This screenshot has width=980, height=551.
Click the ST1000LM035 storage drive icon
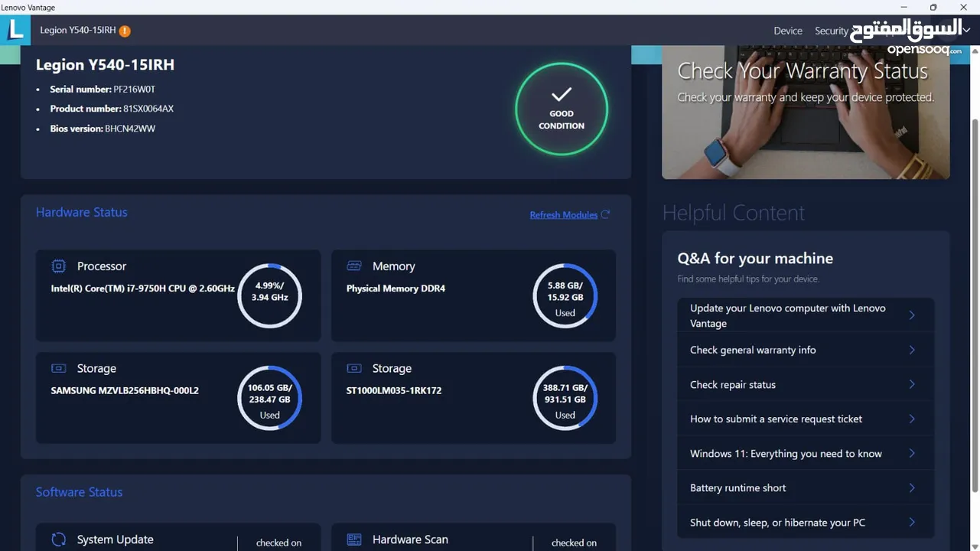click(x=353, y=368)
